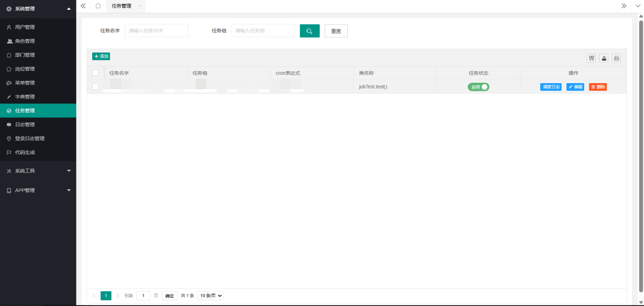Click the 编辑 button
Viewport: 644px width, 306px height.
575,87
